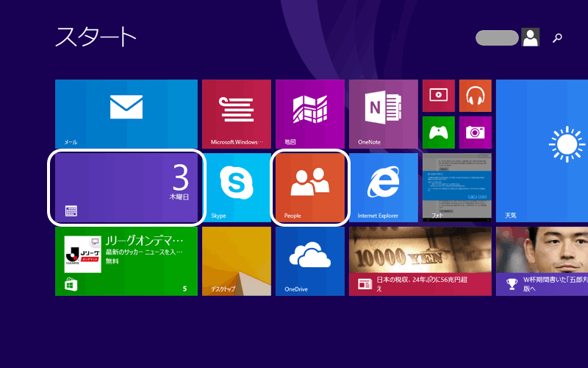Open the small Camera tile
Viewport: 588px width, 368px height.
coord(475,132)
